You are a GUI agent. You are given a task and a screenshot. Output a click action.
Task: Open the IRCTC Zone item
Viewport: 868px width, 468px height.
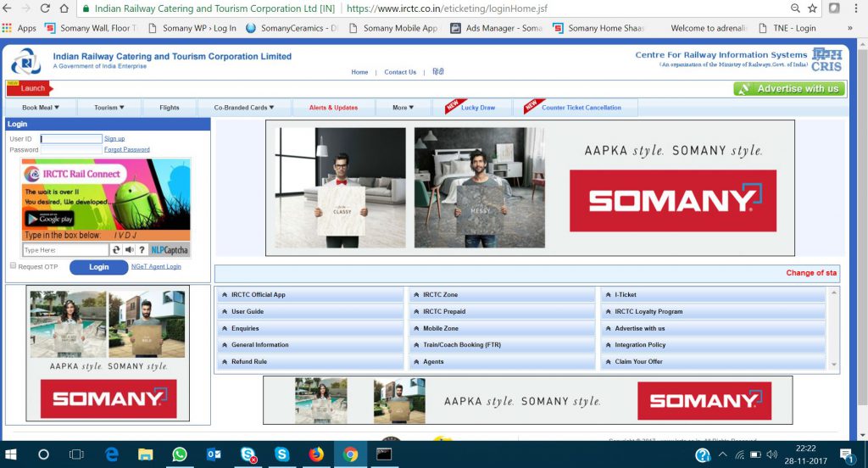[503, 295]
